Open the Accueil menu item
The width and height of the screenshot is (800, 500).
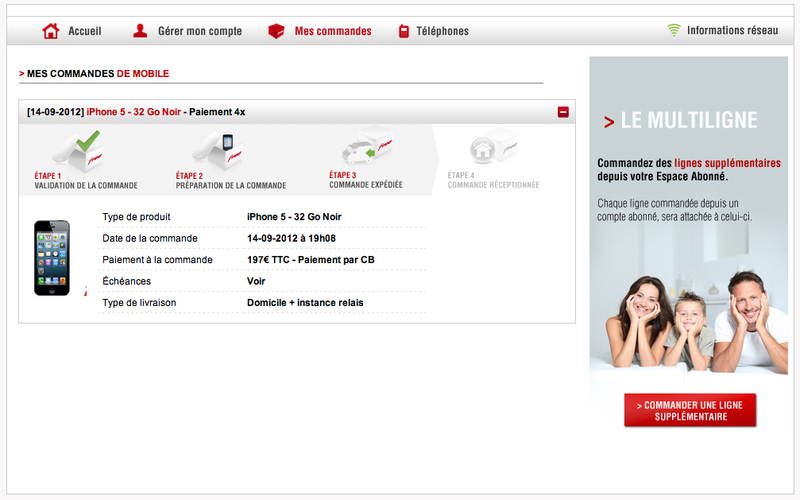click(x=85, y=31)
